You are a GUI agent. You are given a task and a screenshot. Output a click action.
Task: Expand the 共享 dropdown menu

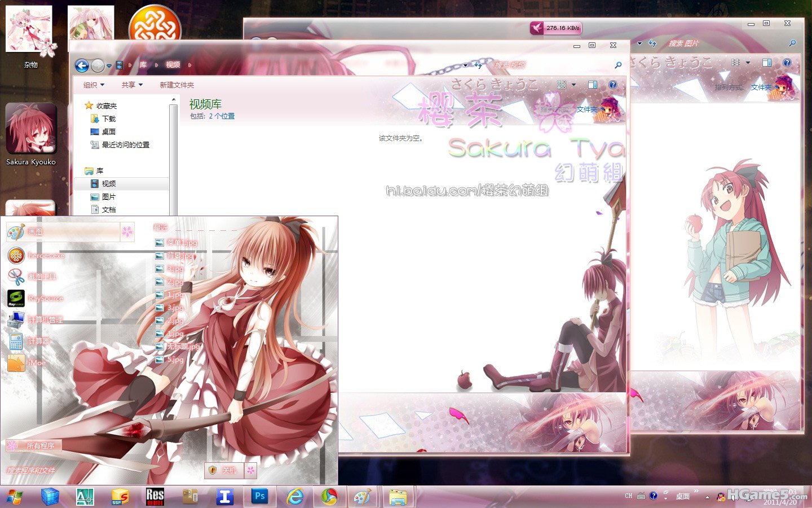132,85
